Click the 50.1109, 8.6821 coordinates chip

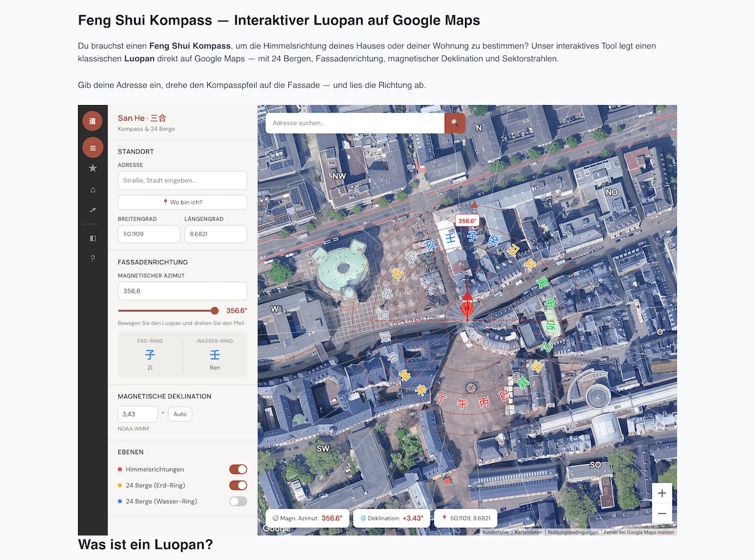coord(466,518)
